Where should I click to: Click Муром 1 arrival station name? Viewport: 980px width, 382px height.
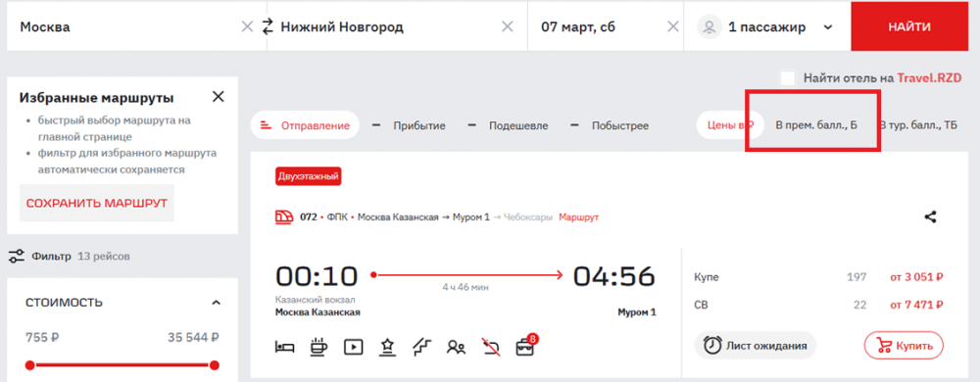(637, 312)
